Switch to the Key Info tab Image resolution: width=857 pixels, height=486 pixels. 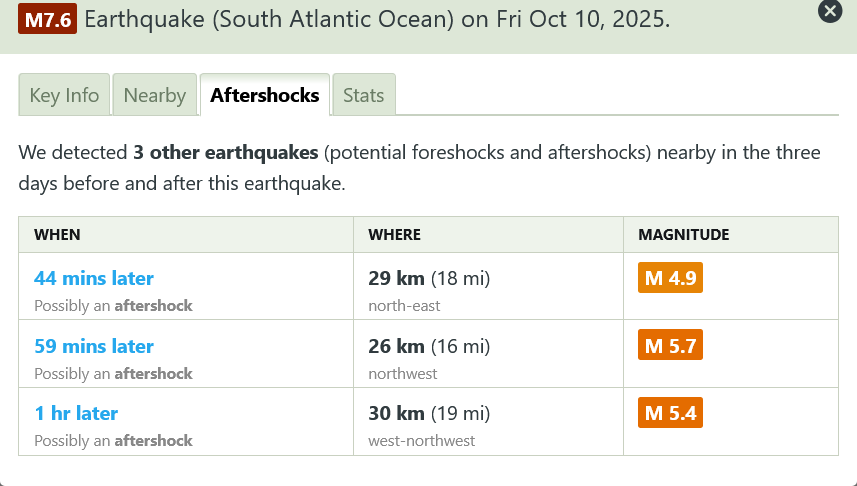point(65,95)
